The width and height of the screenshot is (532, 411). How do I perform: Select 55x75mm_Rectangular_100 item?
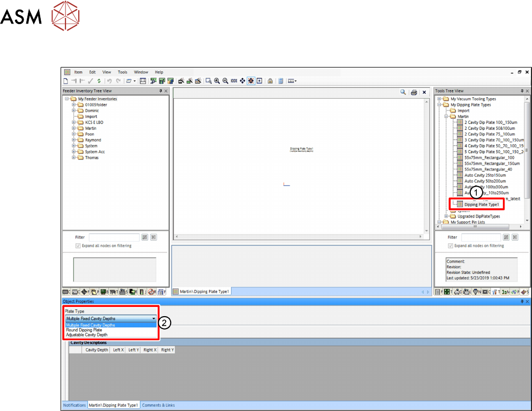coord(489,158)
